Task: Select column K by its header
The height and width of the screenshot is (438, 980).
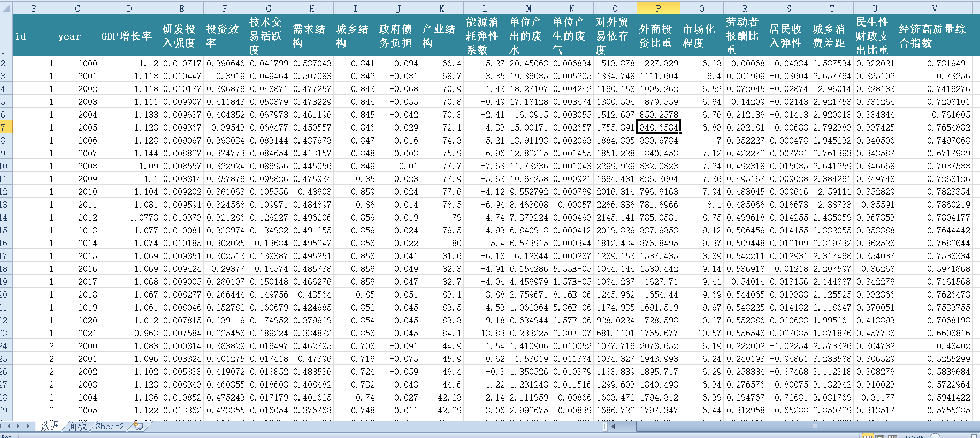Action: [442, 8]
